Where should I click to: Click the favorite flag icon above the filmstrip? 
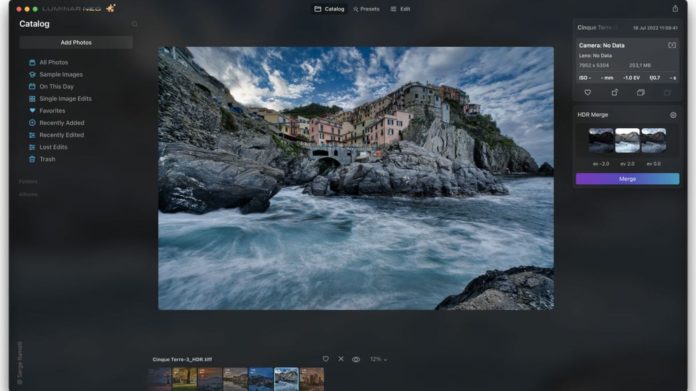326,359
